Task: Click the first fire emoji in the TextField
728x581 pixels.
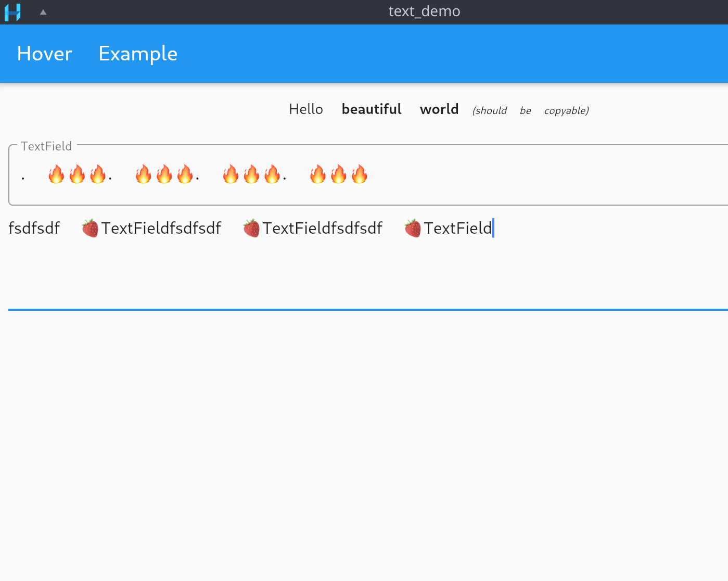Action: [x=57, y=174]
